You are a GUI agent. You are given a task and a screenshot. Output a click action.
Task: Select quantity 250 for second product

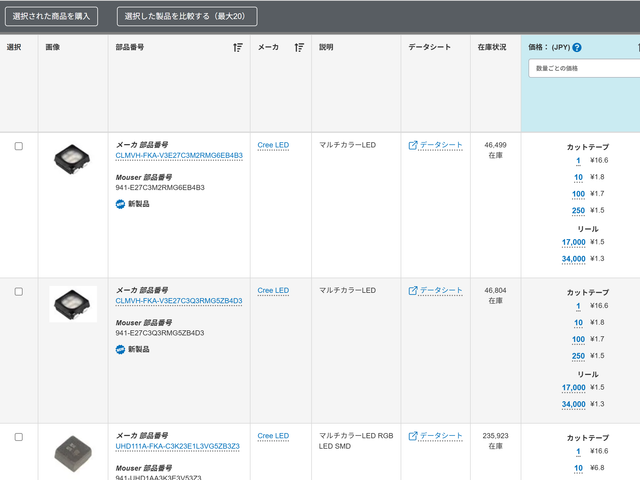578,356
